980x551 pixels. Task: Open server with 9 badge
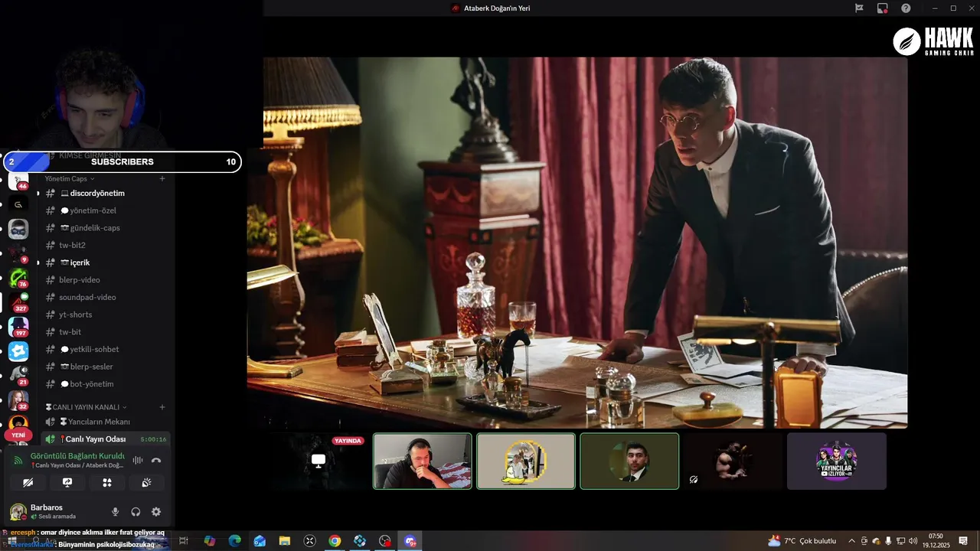point(18,253)
